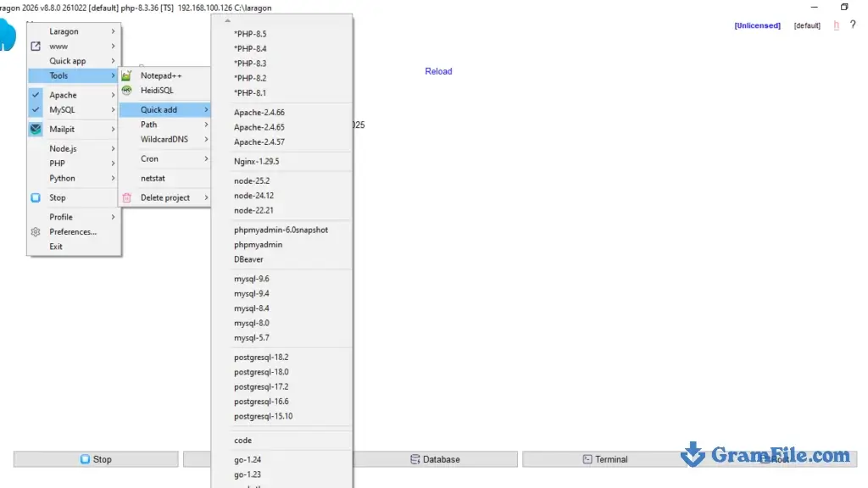Click the Reload link
This screenshot has height=488, width=868.
tap(438, 71)
